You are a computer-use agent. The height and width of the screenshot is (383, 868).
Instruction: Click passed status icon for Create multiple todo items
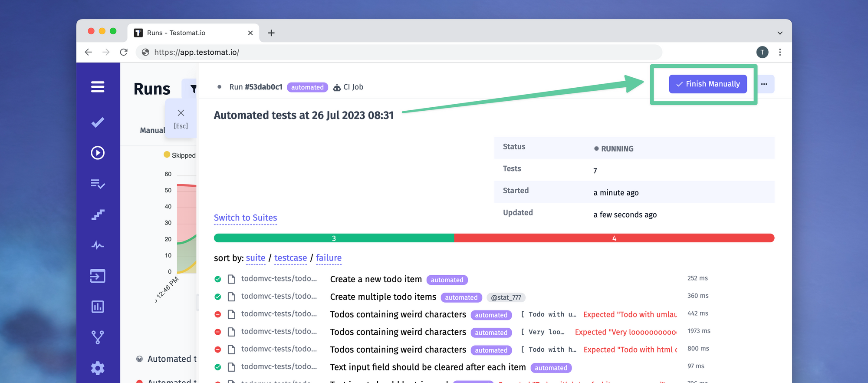[218, 297]
